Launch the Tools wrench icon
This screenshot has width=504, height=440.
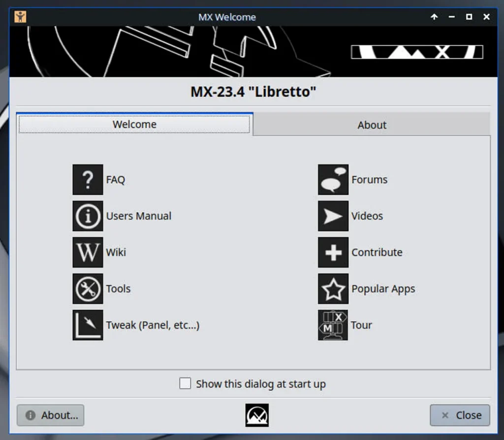pos(88,289)
